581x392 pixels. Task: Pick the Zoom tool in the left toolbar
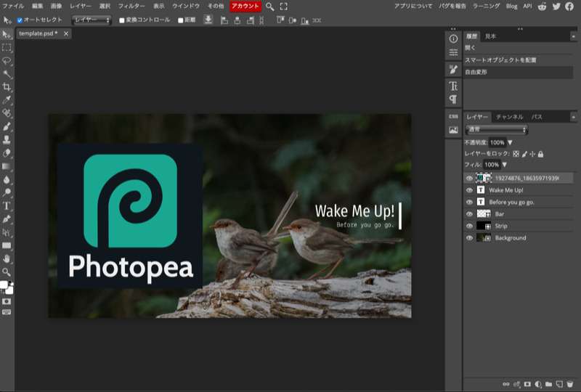[7, 271]
